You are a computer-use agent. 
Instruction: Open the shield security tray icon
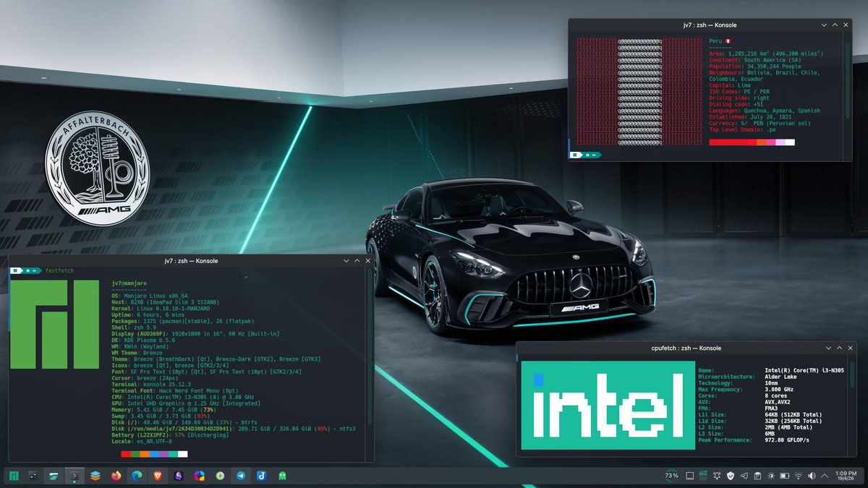point(729,476)
